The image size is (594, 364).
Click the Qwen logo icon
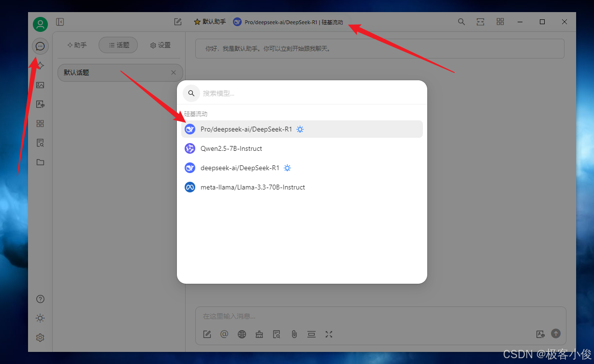click(190, 148)
